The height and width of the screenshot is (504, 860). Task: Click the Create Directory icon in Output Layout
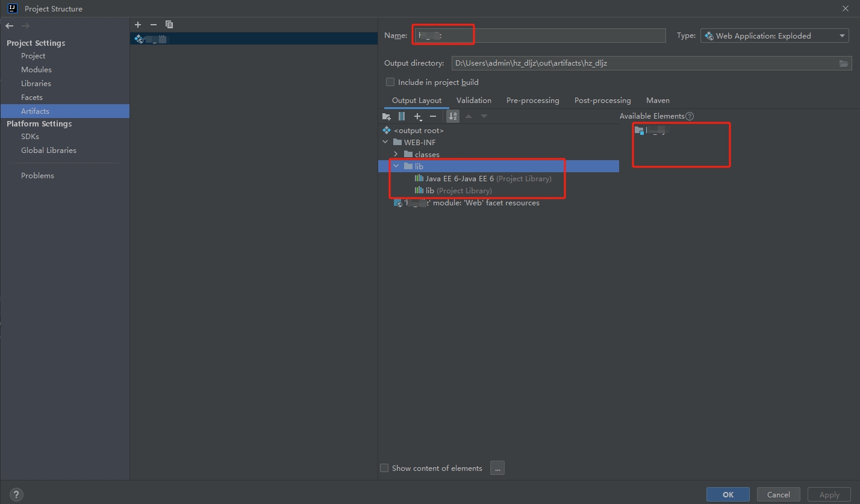387,116
